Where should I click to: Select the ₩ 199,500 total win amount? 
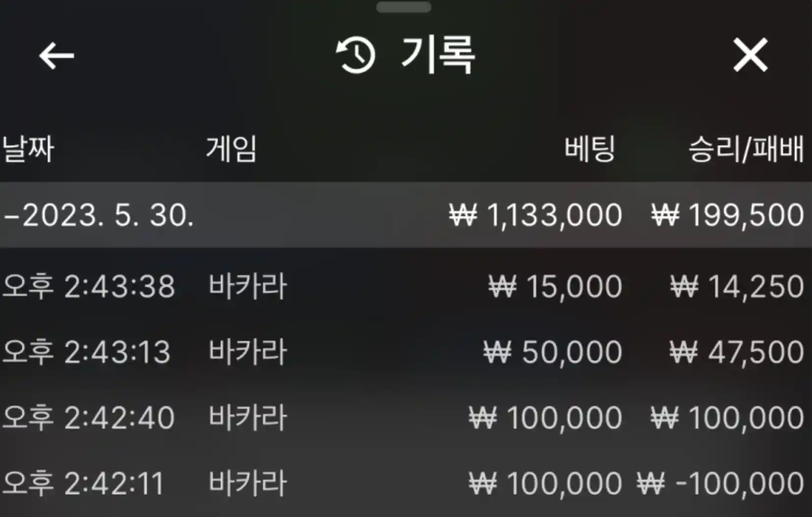[728, 215]
